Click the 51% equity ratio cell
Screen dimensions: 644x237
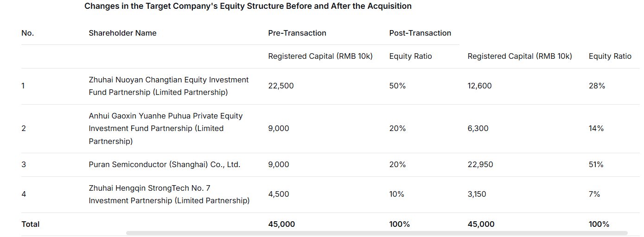pyautogui.click(x=596, y=164)
